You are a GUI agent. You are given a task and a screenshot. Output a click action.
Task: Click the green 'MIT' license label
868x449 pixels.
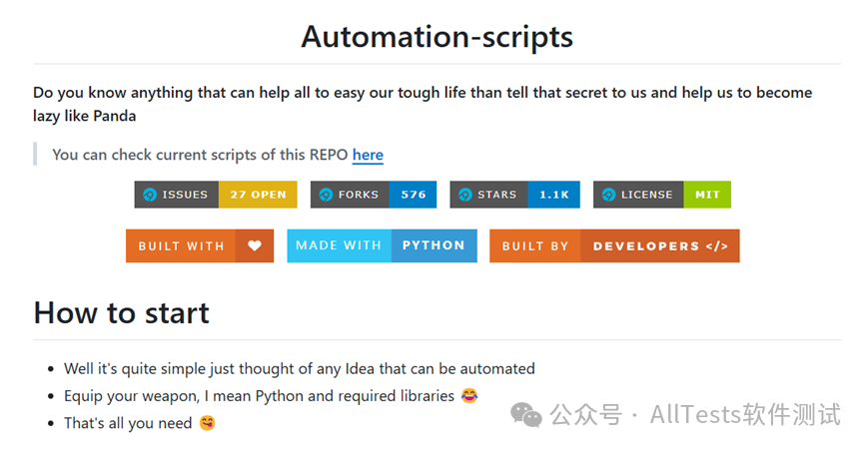pyautogui.click(x=707, y=195)
